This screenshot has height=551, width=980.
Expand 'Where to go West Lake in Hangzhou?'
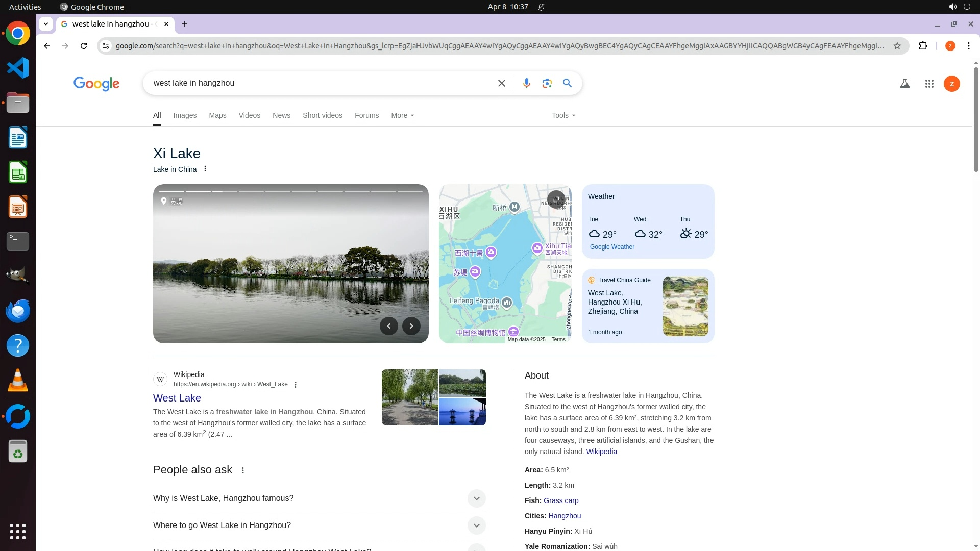click(476, 525)
